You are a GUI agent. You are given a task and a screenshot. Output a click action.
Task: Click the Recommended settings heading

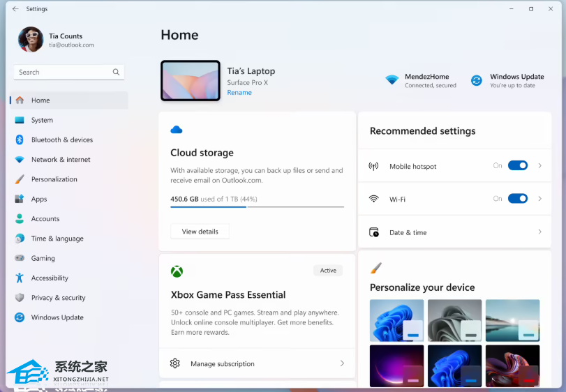click(x=423, y=131)
